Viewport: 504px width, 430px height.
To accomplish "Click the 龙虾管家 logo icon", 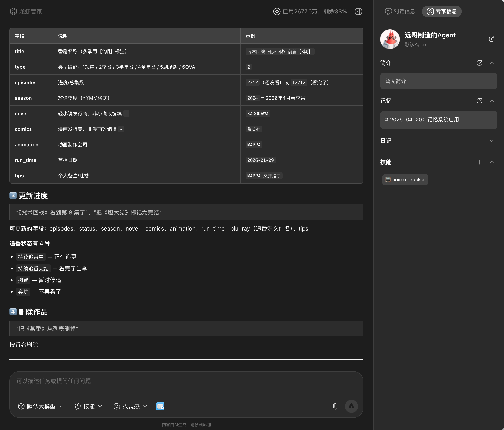I will point(13,11).
